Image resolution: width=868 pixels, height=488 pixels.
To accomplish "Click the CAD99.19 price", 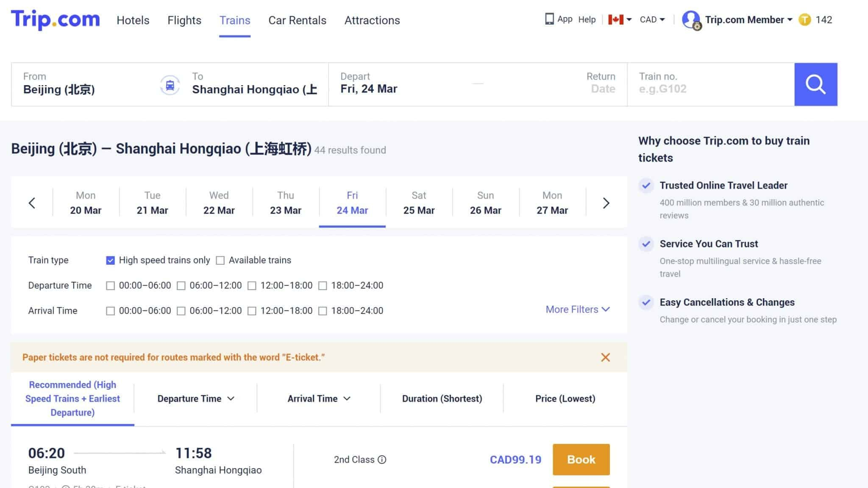I will [x=515, y=460].
